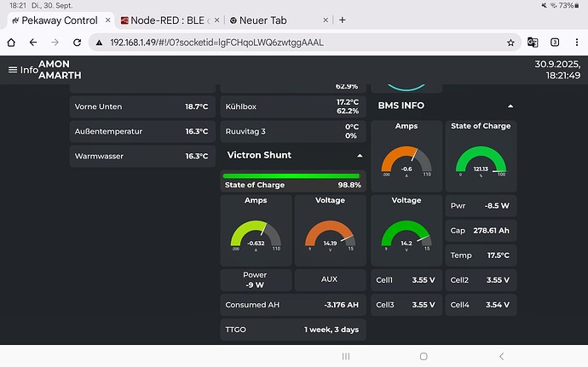The width and height of the screenshot is (588, 367).
Task: Collapse the BMS INFO section
Action: coord(510,106)
